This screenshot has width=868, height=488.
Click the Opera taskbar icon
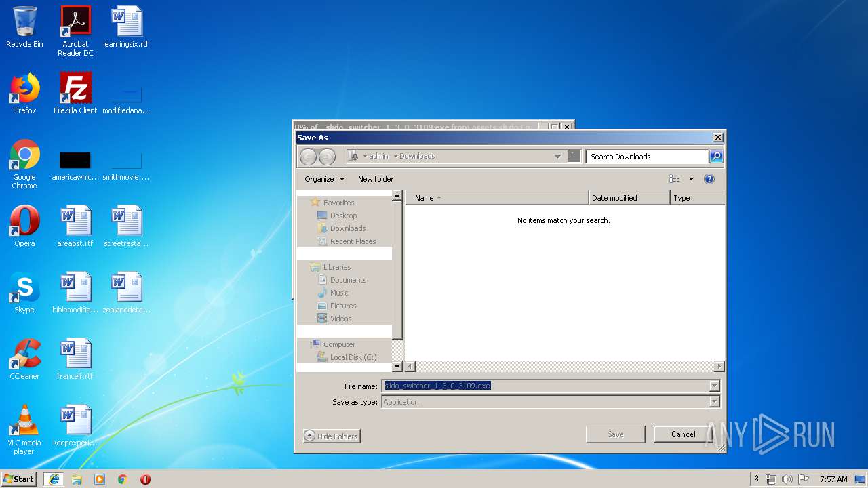coord(145,479)
